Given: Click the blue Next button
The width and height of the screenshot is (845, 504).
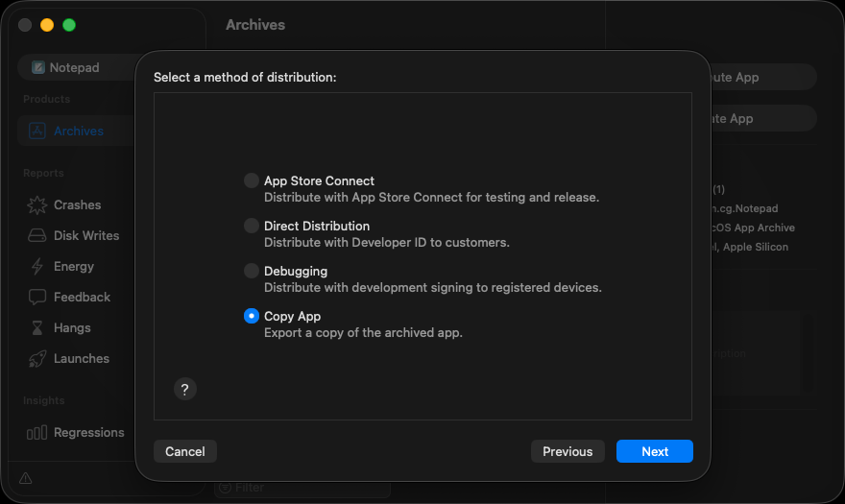Looking at the screenshot, I should [655, 451].
